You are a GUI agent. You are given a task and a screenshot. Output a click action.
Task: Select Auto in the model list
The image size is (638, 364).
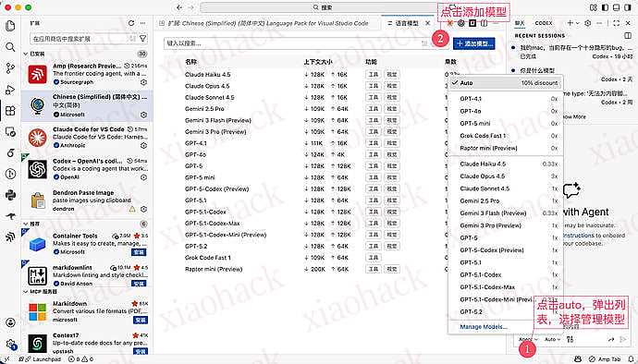click(x=506, y=83)
